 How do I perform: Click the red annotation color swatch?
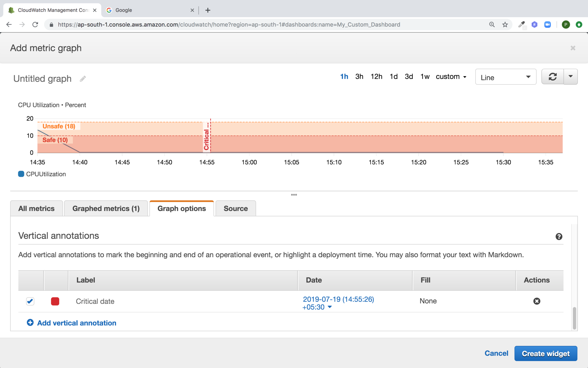[x=55, y=301]
